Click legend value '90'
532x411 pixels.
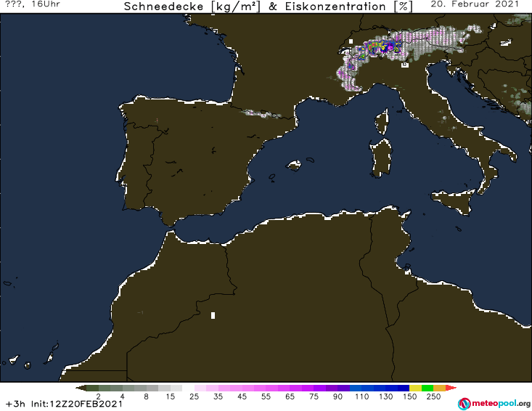[338, 396]
